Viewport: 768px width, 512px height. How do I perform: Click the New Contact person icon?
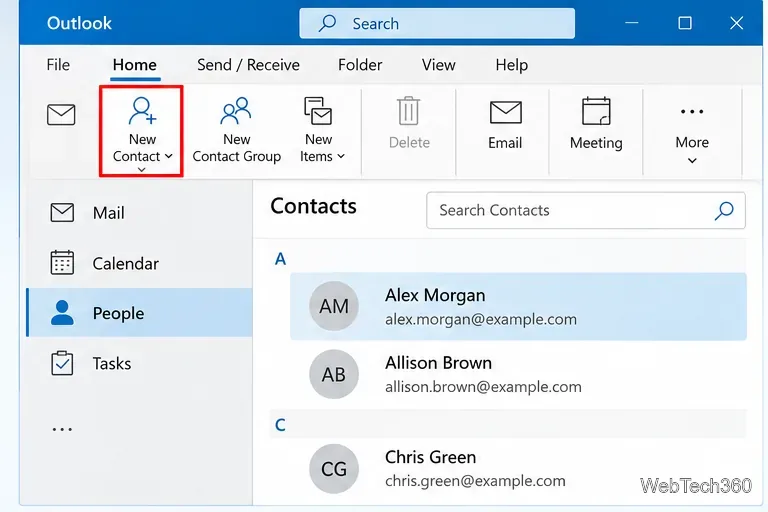[x=142, y=111]
